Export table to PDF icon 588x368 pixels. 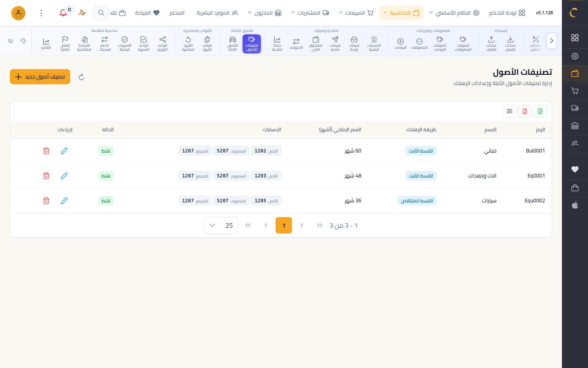coord(525,111)
